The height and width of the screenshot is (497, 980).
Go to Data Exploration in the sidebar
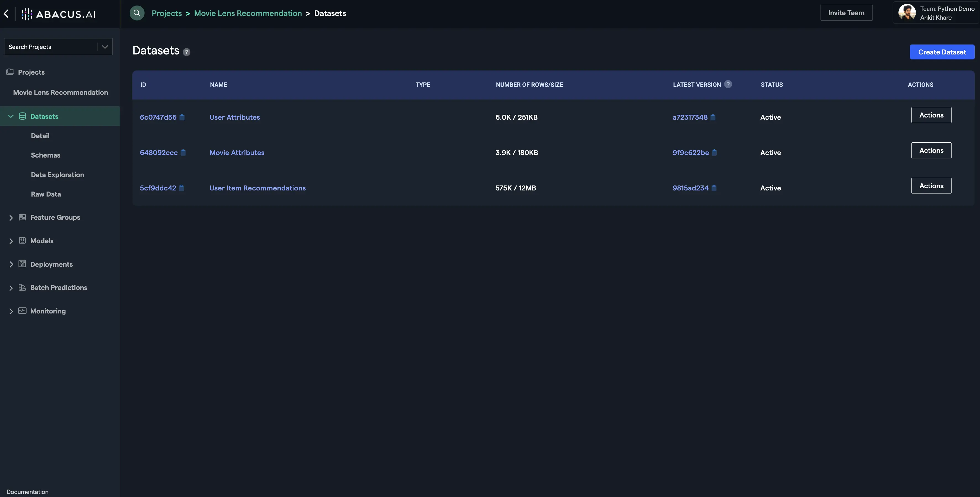coord(57,175)
